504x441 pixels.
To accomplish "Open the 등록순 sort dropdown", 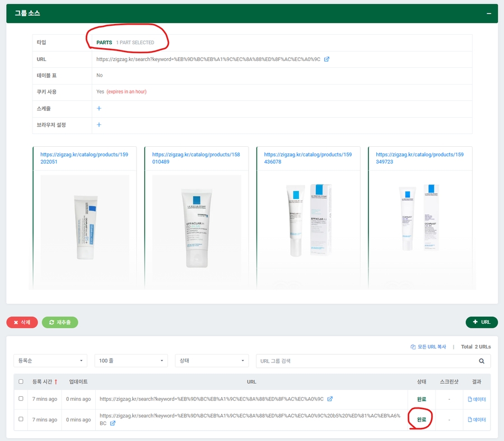I will point(50,361).
